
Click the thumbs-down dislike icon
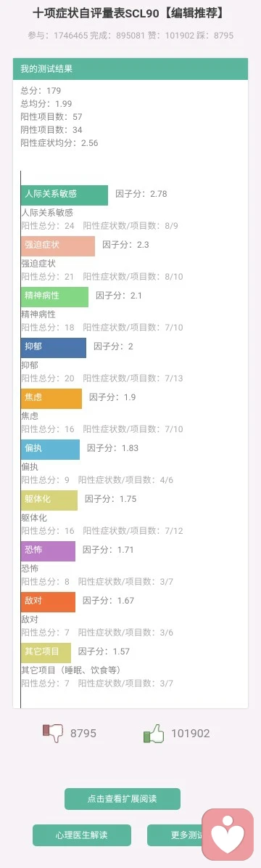(x=53, y=733)
